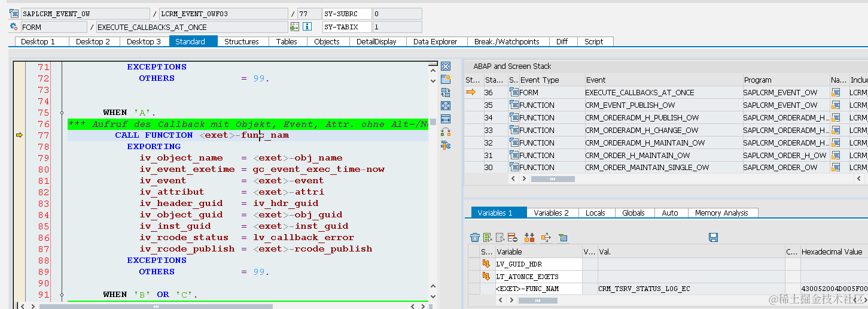868x309 pixels.
Task: Click the gears icon beside the FORM field
Action: click(x=14, y=27)
